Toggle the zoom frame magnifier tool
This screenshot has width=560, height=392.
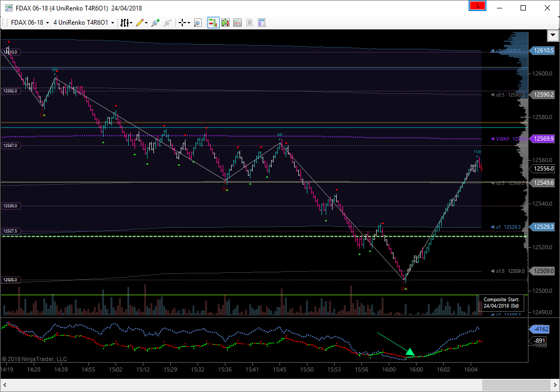click(198, 23)
